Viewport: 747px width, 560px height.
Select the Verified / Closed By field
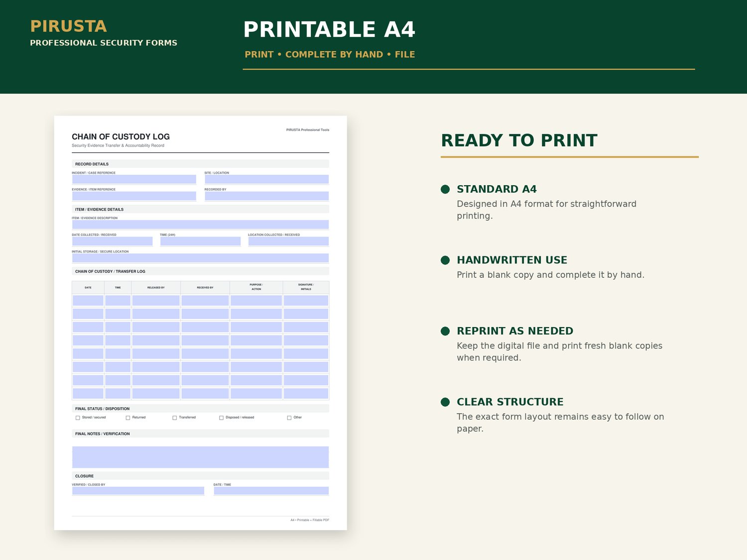[x=138, y=491]
